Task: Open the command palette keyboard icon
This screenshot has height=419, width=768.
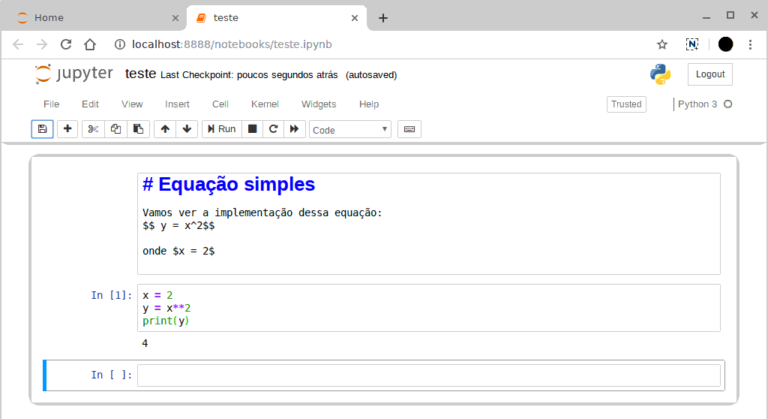Action: pos(409,129)
